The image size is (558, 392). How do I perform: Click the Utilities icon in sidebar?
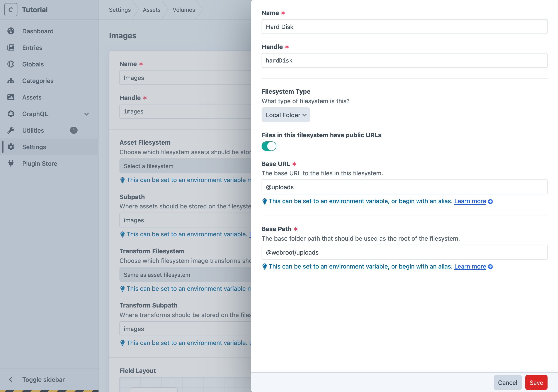(x=12, y=130)
